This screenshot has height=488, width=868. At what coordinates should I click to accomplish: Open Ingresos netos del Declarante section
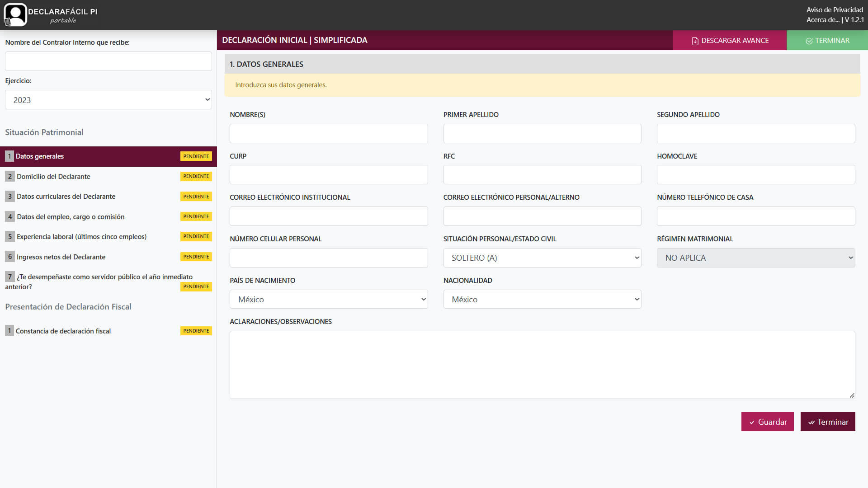(x=108, y=257)
